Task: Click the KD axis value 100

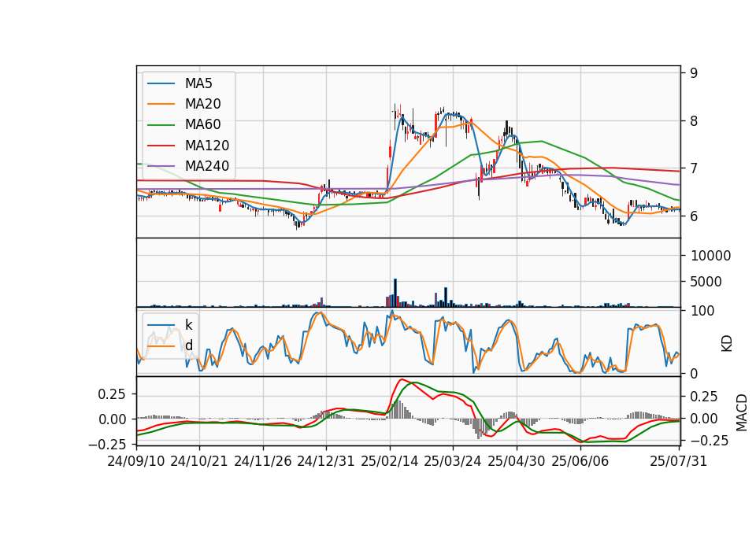Action: [702, 312]
